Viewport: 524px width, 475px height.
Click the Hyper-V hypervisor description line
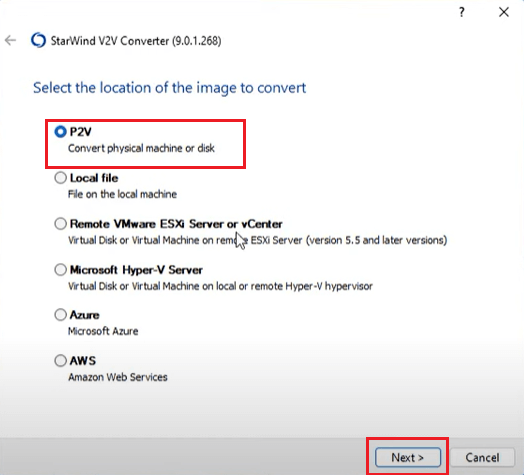pos(220,286)
